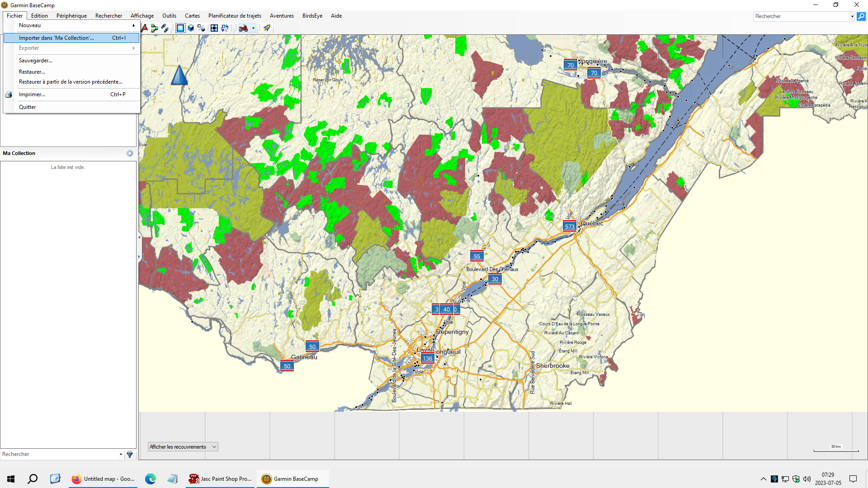Select the waypoint flag tool
Image resolution: width=868 pixels, height=488 pixels.
pos(145,28)
